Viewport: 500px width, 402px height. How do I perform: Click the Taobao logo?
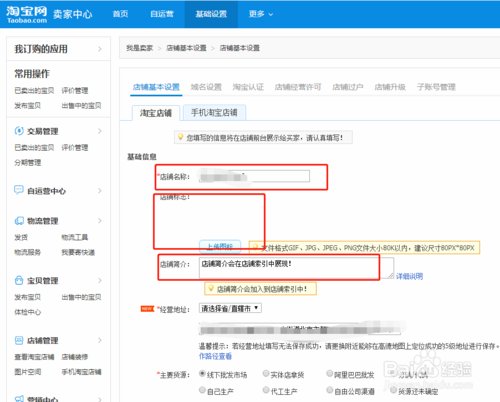(26, 14)
